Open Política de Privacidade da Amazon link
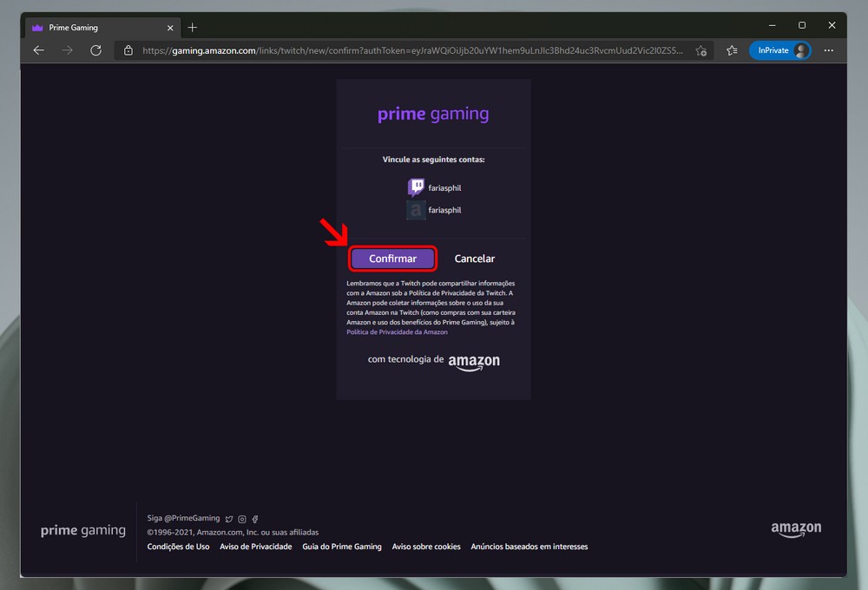Screen dimensions: 868x590 (397, 332)
